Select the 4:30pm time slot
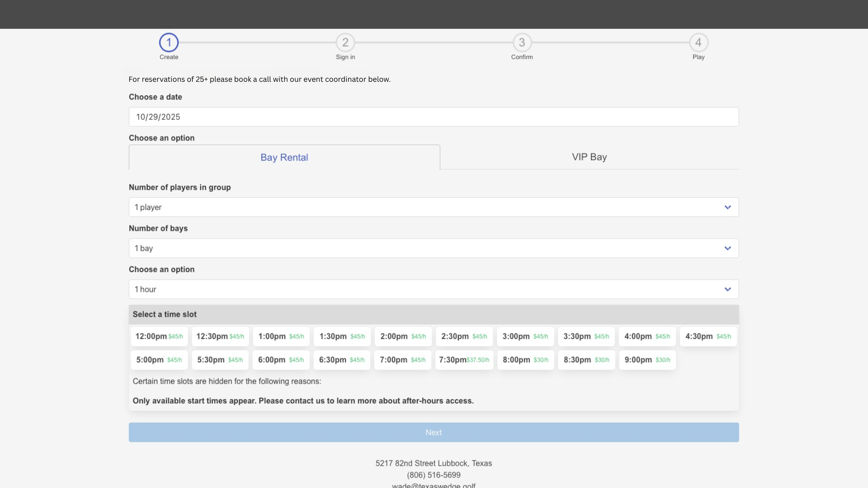868x488 pixels. [x=708, y=336]
